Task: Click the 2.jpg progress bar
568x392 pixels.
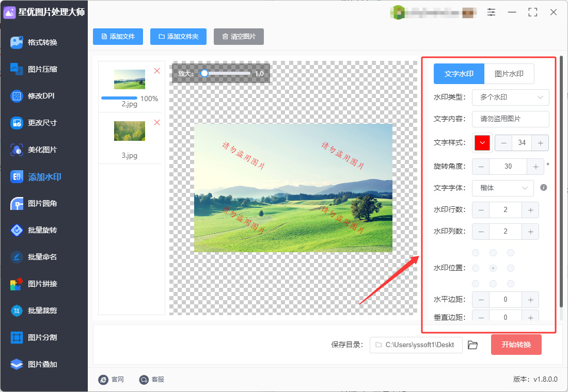Action: point(119,98)
